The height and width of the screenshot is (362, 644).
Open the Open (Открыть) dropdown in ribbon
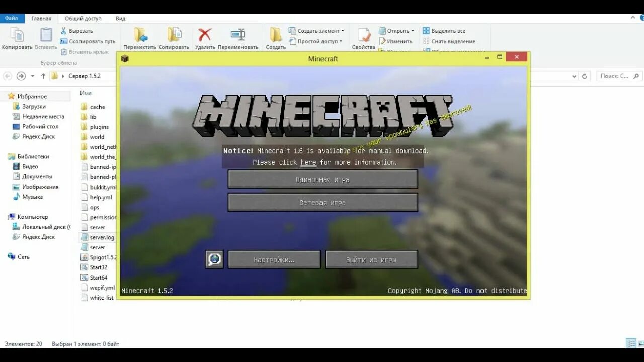click(396, 31)
